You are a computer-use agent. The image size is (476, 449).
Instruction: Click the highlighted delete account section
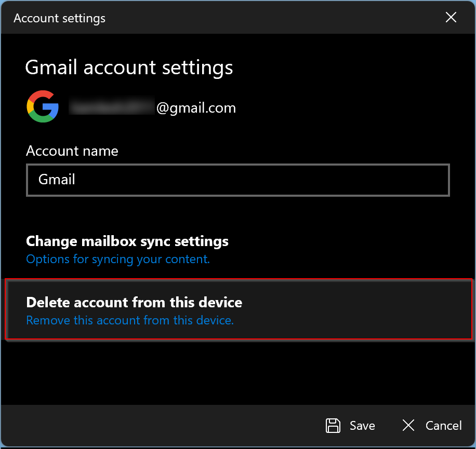click(238, 310)
